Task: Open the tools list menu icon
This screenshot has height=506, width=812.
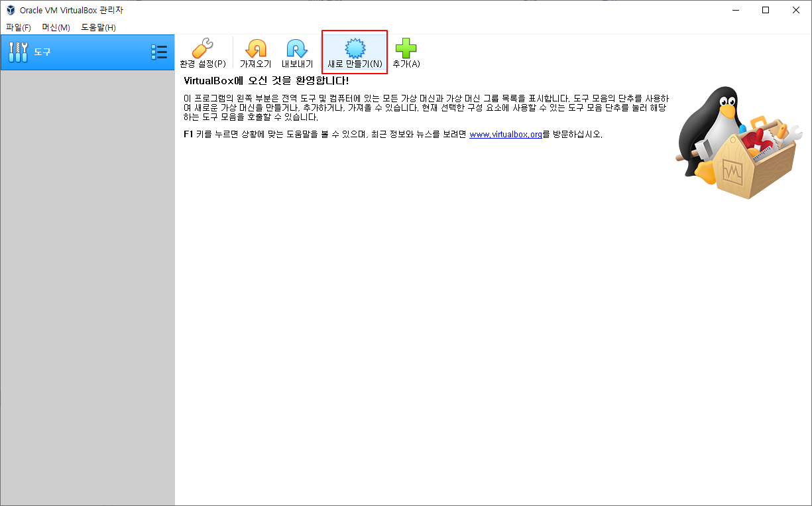Action: [x=159, y=52]
